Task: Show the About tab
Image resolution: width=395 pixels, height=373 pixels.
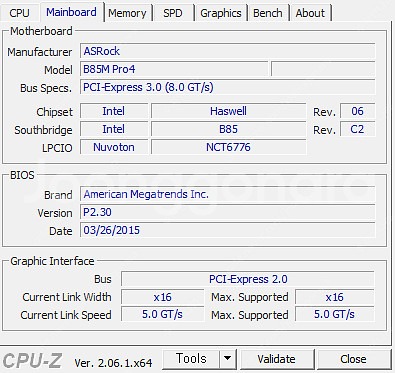Action: coord(310,13)
